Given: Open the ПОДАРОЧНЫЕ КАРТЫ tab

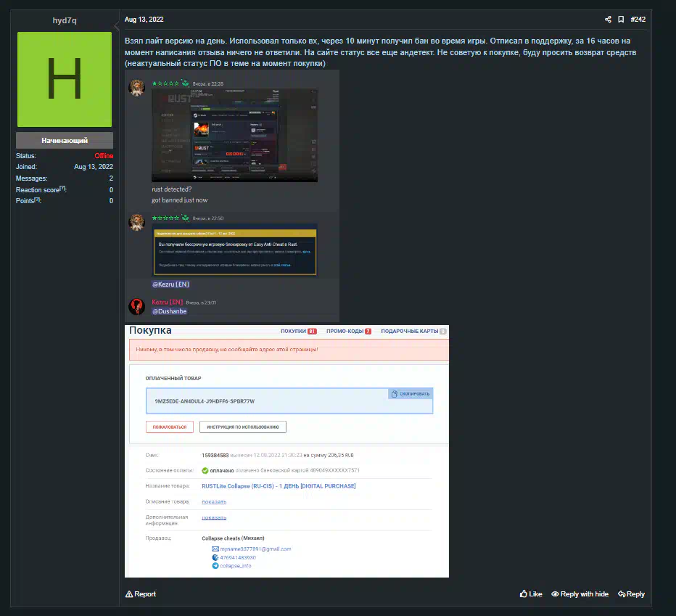Looking at the screenshot, I should (x=413, y=332).
